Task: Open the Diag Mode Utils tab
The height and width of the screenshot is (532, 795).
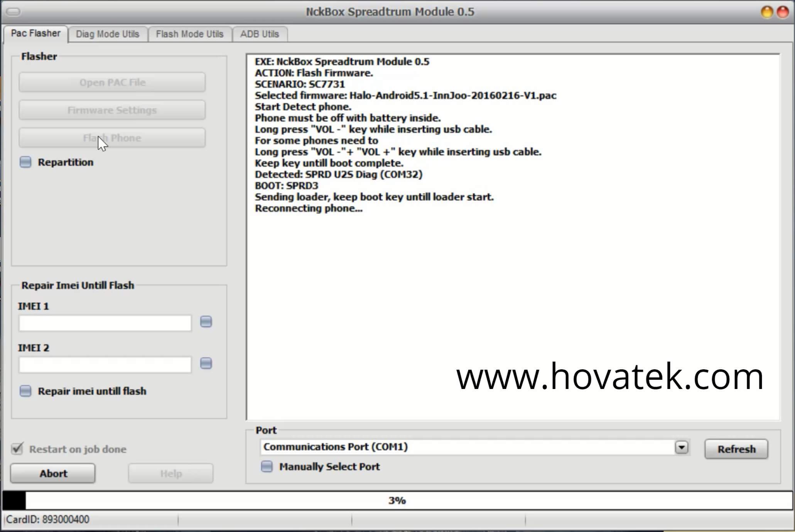Action: (x=108, y=34)
